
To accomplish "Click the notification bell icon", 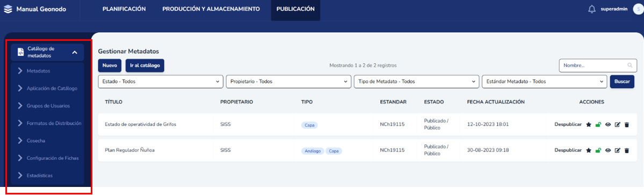I will point(592,9).
